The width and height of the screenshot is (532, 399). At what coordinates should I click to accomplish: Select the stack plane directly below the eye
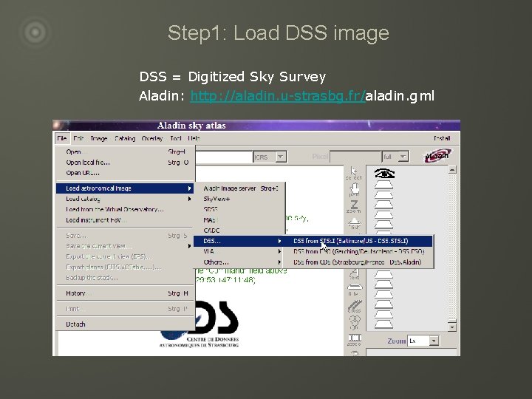[383, 185]
